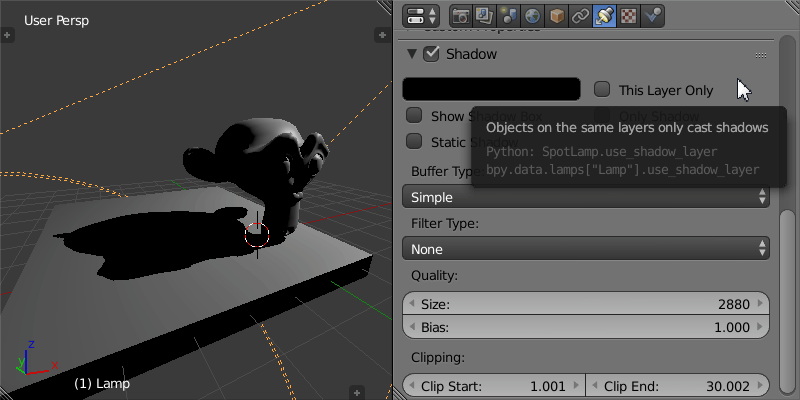
Task: Click the Size 2880 value field
Action: (586, 304)
